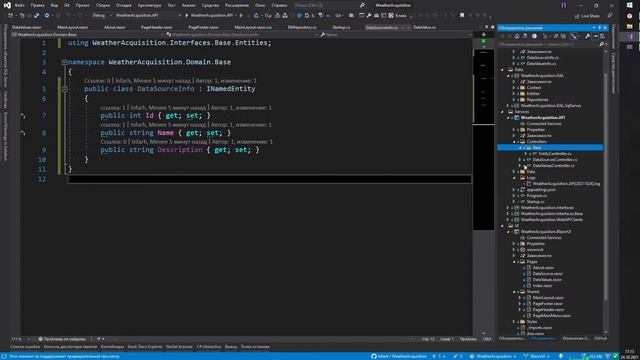Select About.razor in the Pages folder
This screenshot has width=640, height=360.
coord(543,268)
